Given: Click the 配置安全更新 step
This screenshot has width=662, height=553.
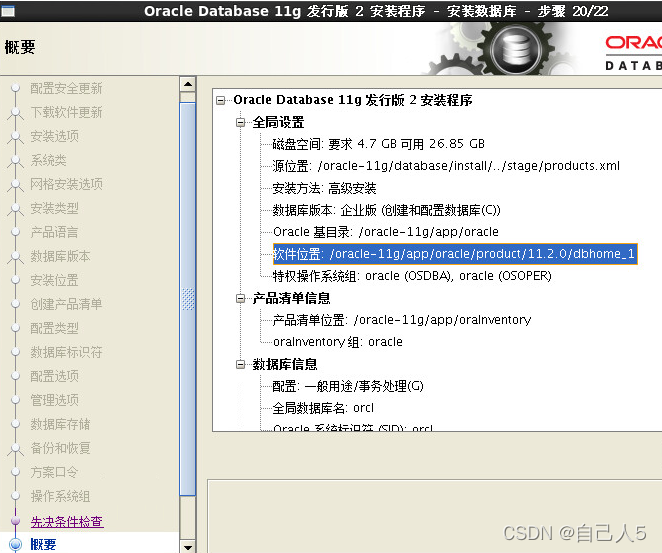Looking at the screenshot, I should click(x=66, y=88).
